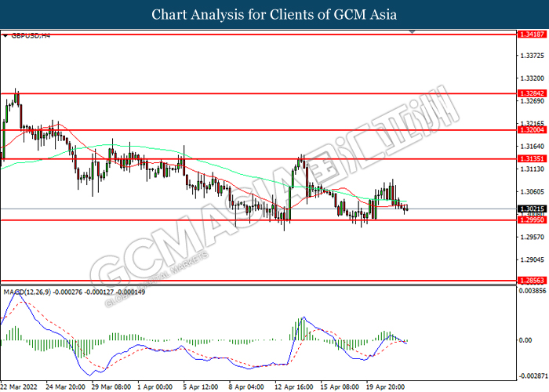Select the 1.34187 red price label
Viewport: 549px width, 392px height.
tap(532, 34)
